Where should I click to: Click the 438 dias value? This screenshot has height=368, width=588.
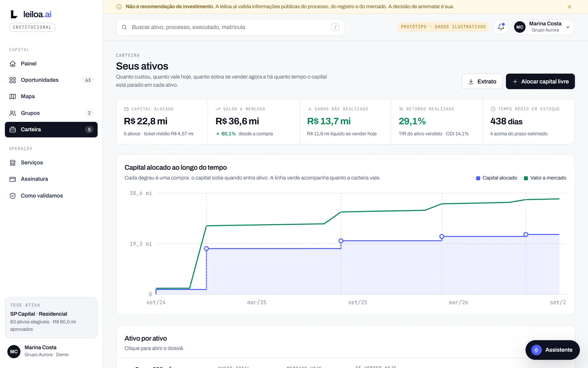point(506,121)
